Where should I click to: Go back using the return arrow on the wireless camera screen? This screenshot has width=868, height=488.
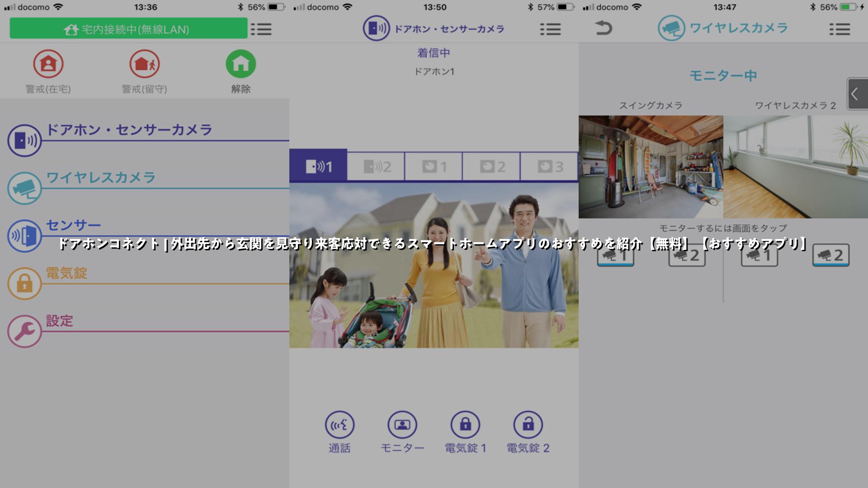point(603,28)
